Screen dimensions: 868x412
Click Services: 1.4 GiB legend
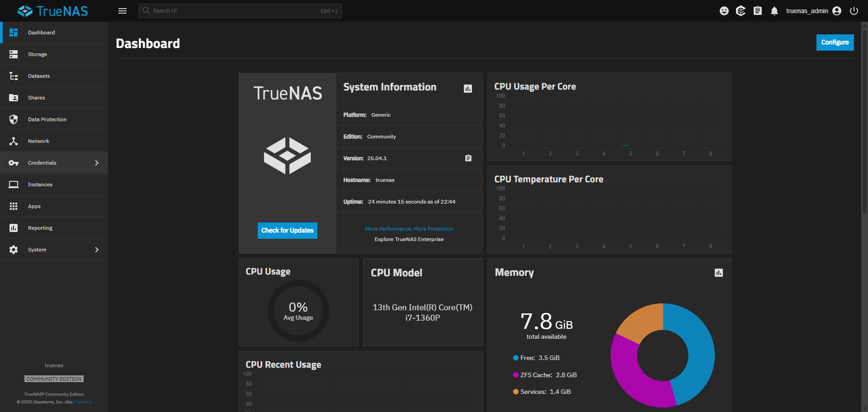(542, 392)
